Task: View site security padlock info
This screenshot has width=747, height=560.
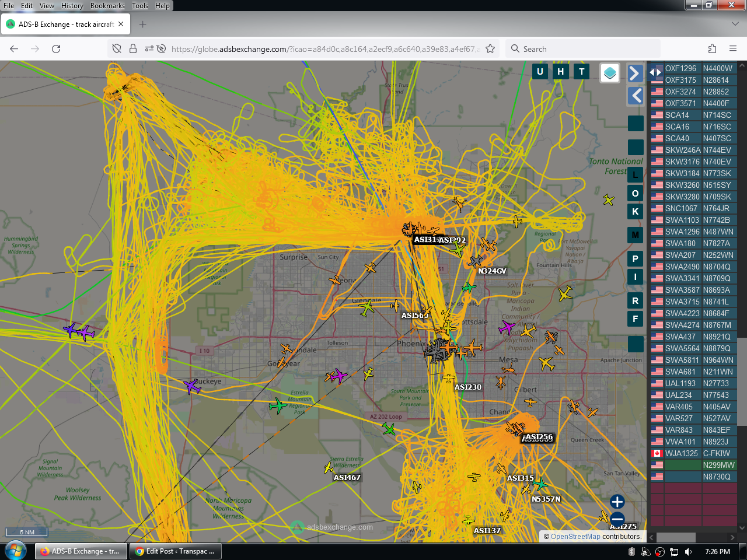Action: pyautogui.click(x=133, y=49)
